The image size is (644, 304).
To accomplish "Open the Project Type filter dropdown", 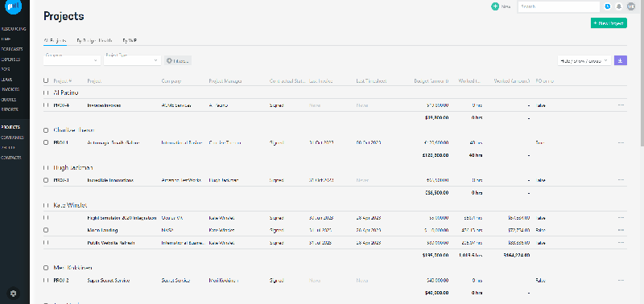I will click(x=132, y=60).
